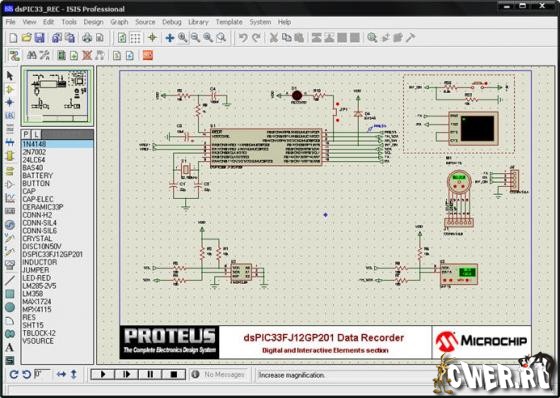Click the rotate clockwise icon
The width and height of the screenshot is (560, 398).
pos(14,374)
